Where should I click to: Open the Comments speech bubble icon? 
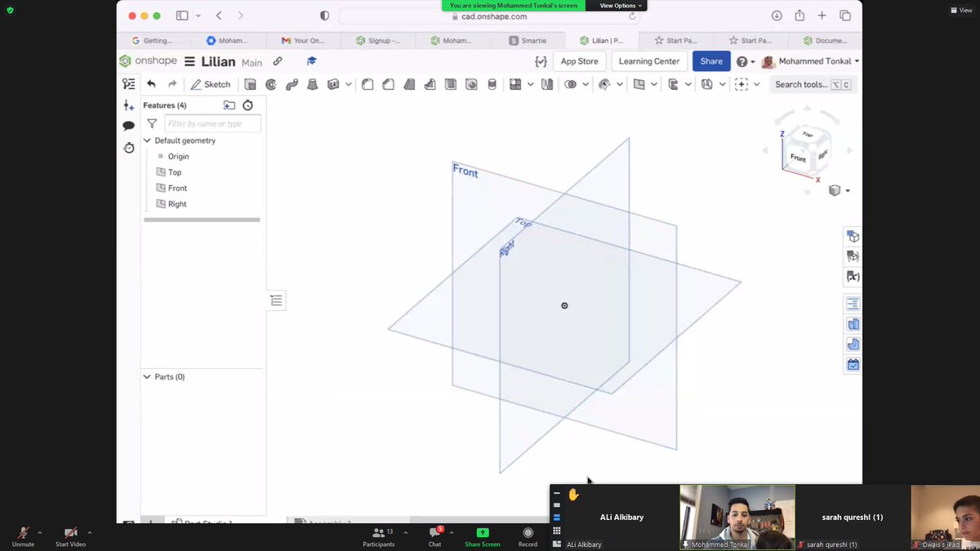point(128,126)
